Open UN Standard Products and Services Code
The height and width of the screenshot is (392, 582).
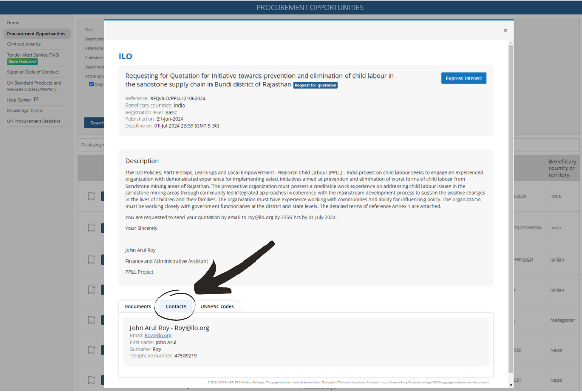point(34,86)
